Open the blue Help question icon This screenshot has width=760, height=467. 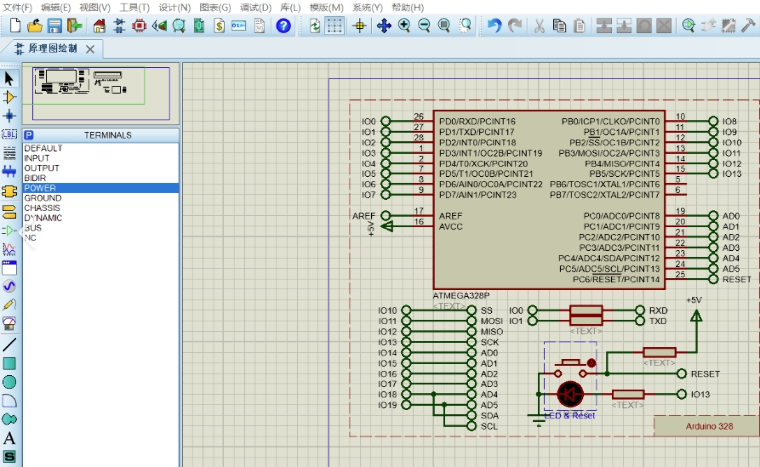283,26
